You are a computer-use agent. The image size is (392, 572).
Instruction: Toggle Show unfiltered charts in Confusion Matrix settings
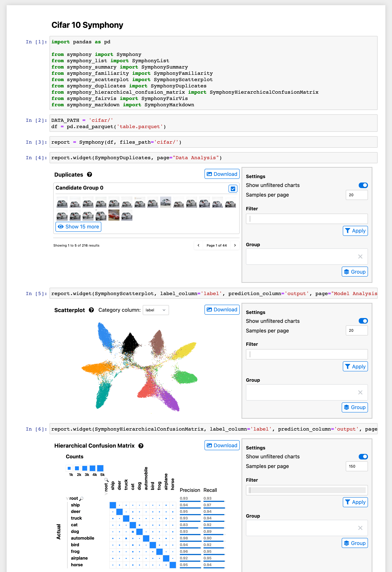(363, 456)
